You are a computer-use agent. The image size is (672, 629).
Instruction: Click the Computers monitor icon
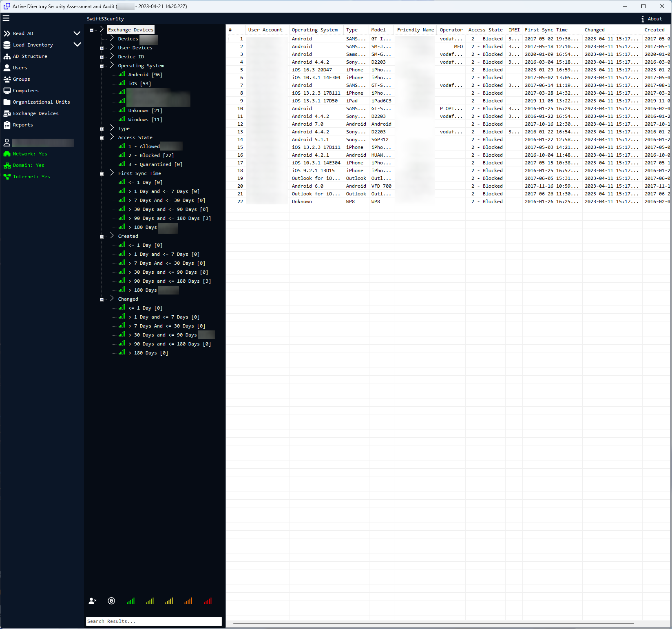click(7, 91)
